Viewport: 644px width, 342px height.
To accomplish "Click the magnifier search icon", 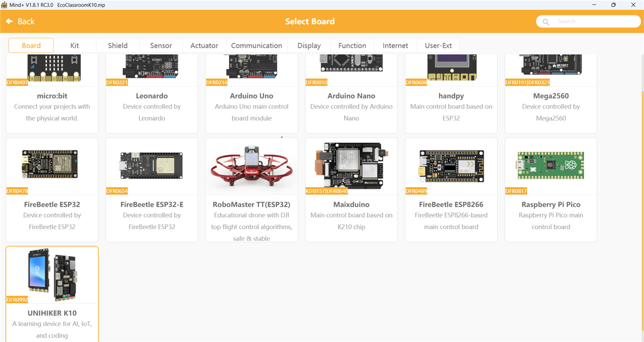I will (546, 22).
